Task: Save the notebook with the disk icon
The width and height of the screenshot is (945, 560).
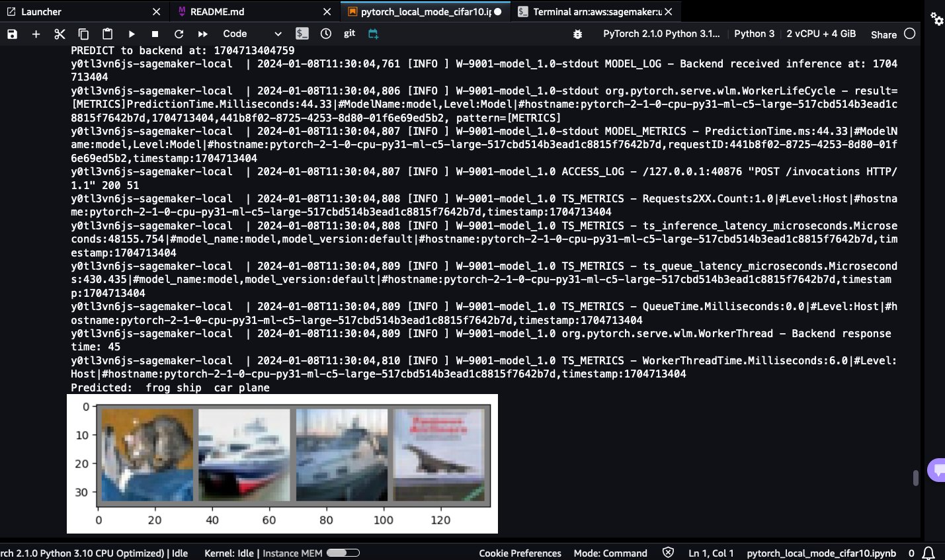Action: (12, 34)
